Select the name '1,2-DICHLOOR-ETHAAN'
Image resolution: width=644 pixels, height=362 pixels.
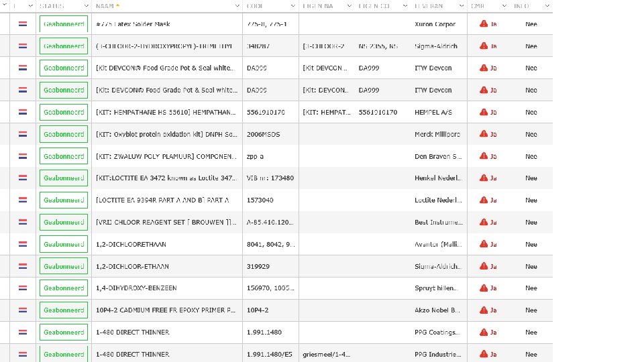pyautogui.click(x=132, y=266)
